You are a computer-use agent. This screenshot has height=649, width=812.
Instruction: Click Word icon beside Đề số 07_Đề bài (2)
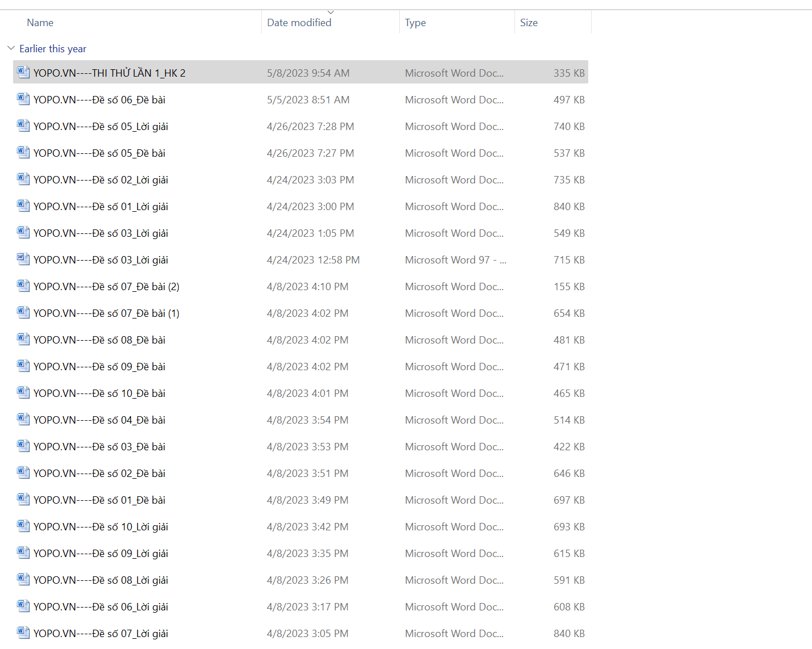(x=23, y=286)
